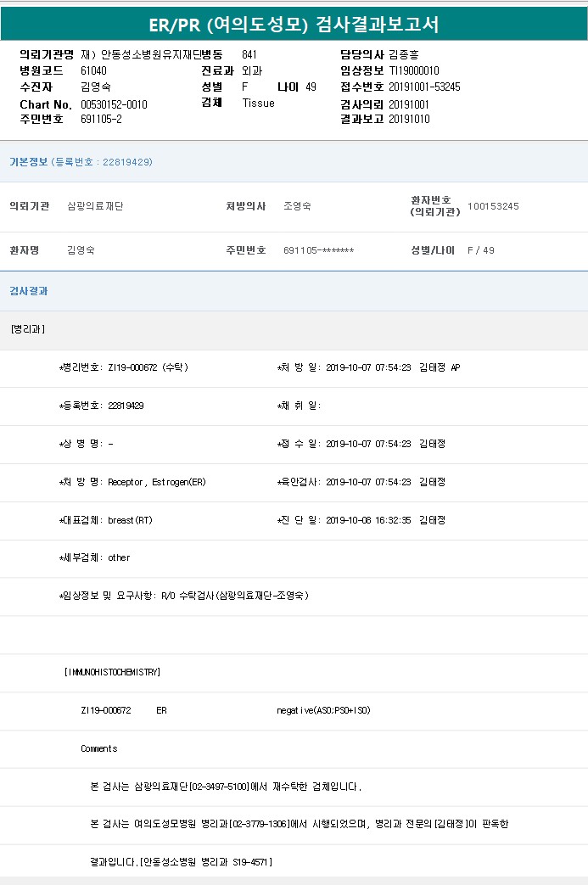Click the empty '*채 취 일:' field label

pyautogui.click(x=299, y=406)
